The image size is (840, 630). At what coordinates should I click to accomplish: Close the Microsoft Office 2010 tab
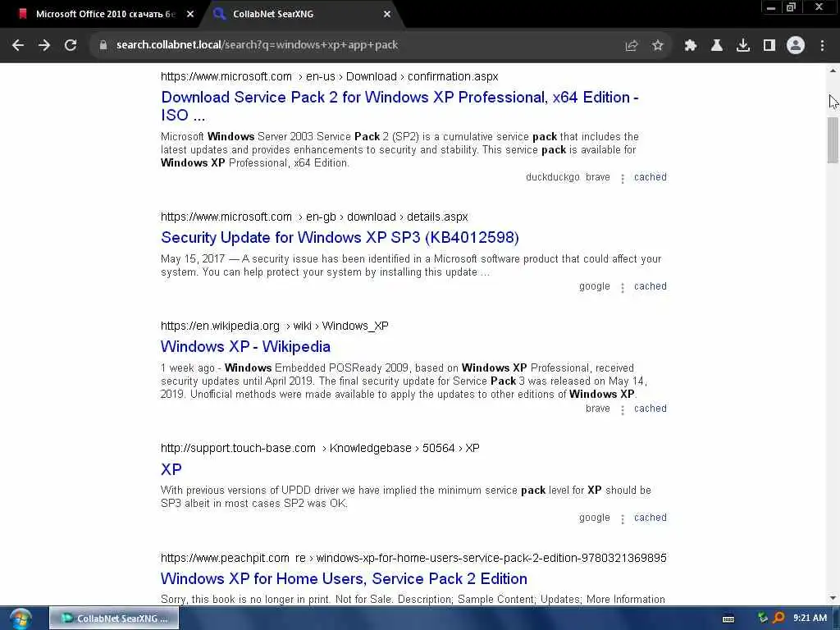(x=190, y=15)
